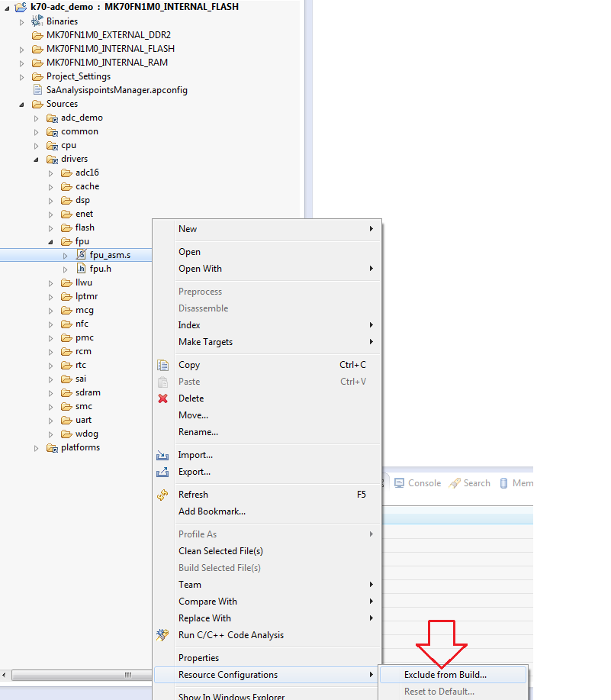Viewport: 611px width, 700px height.
Task: Click the fpu.h header file icon
Action: tap(81, 268)
